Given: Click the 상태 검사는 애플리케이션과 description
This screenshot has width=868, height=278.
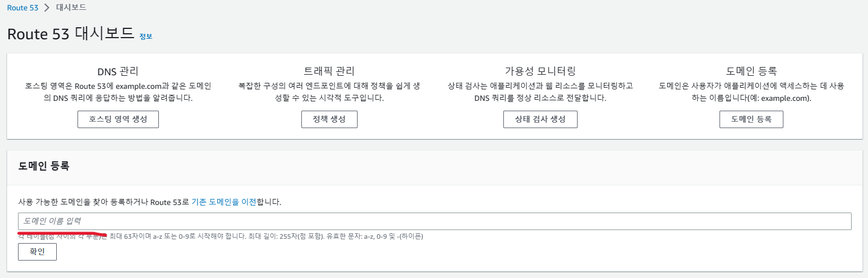Looking at the screenshot, I should click(540, 92).
